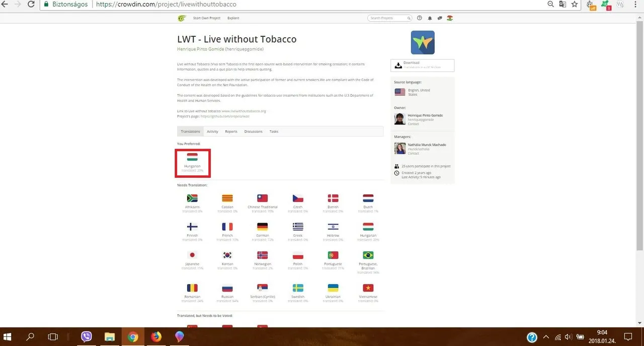Viewport: 644px width, 346px height.
Task: Open the messages chat icon
Action: 440,18
